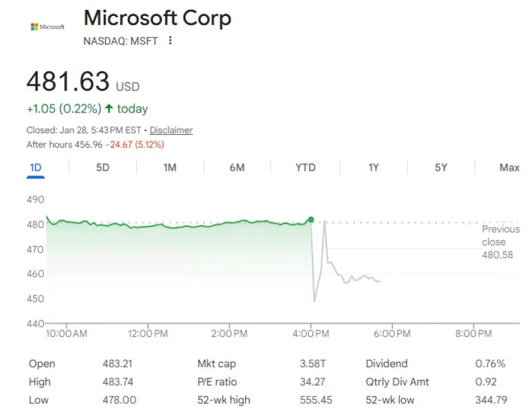
Task: Click the green up arrow indicator
Action: (109, 109)
